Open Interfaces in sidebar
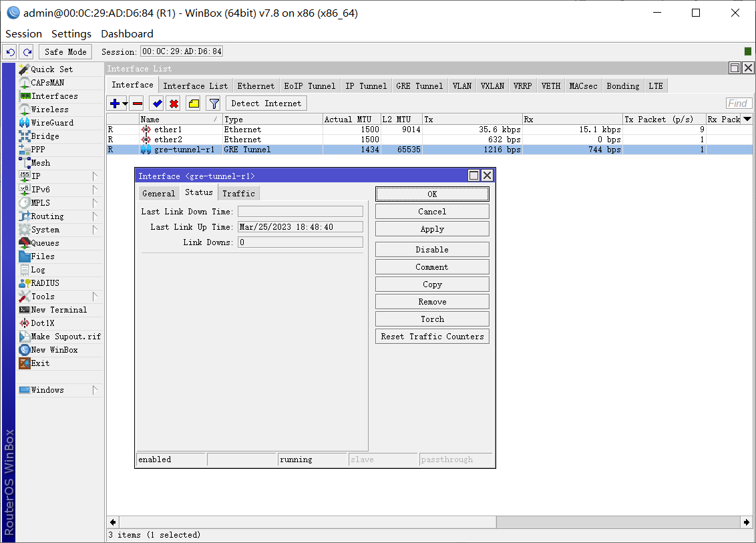756x543 pixels. point(61,96)
